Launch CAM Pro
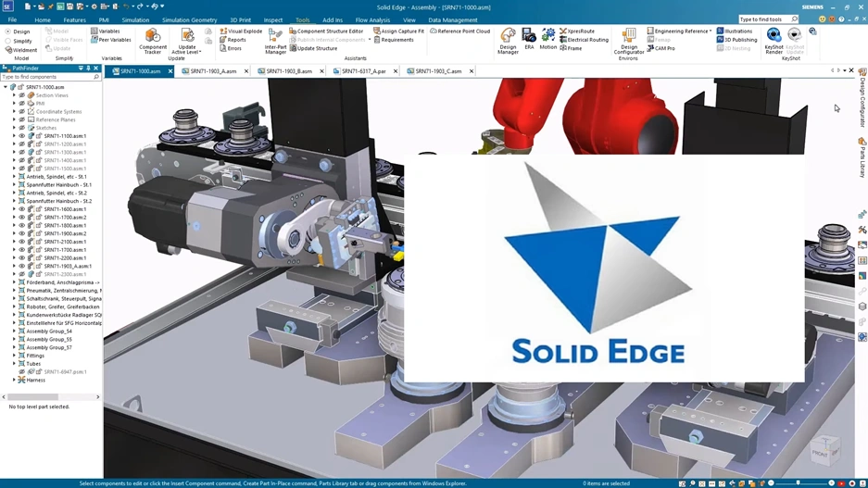Image resolution: width=868 pixels, height=488 pixels. tap(661, 48)
